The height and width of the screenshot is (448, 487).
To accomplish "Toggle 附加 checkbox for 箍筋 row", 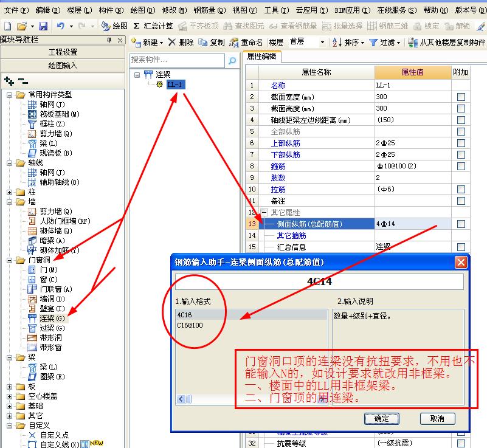I will click(461, 167).
